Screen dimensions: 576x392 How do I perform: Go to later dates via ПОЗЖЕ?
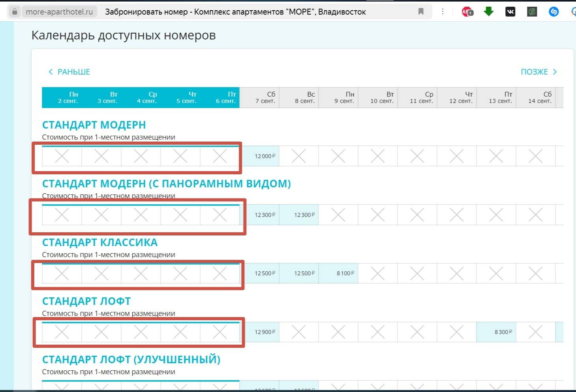click(539, 72)
